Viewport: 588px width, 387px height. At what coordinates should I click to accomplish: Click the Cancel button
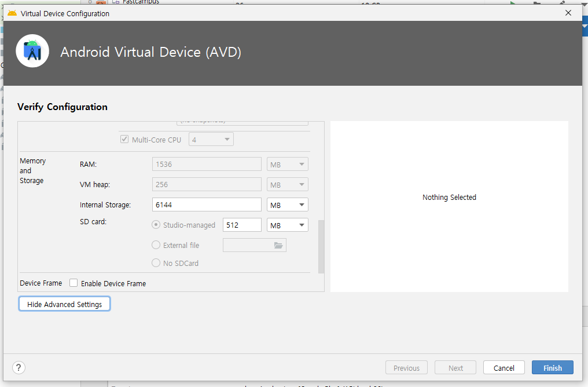tap(504, 367)
